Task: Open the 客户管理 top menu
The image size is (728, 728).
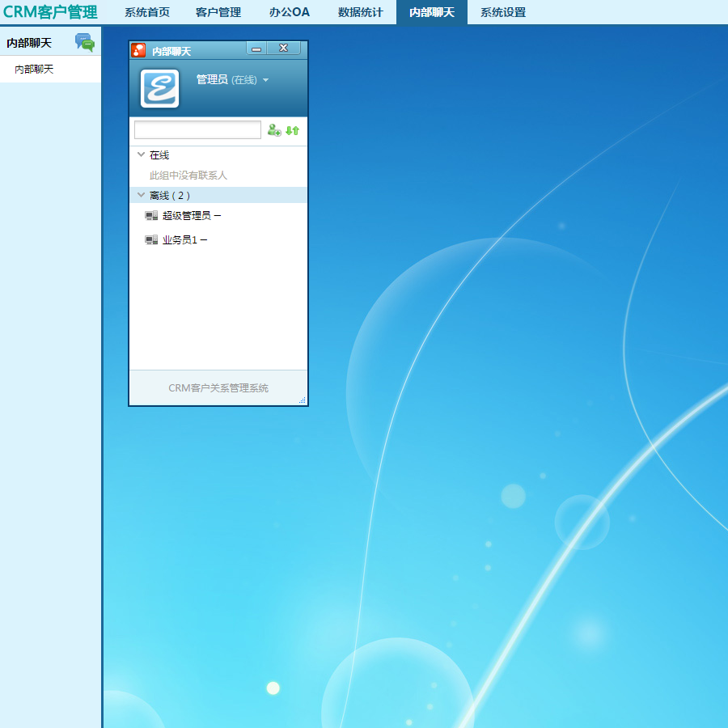Action: click(x=218, y=12)
